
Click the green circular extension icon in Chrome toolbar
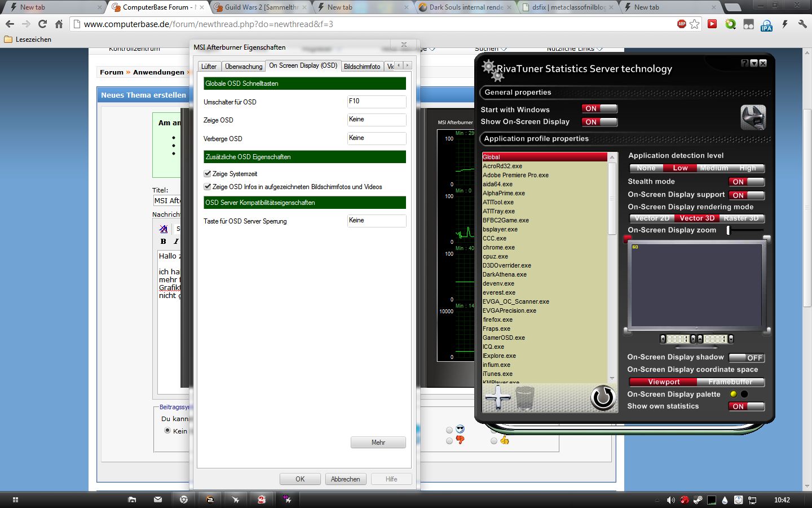[731, 24]
